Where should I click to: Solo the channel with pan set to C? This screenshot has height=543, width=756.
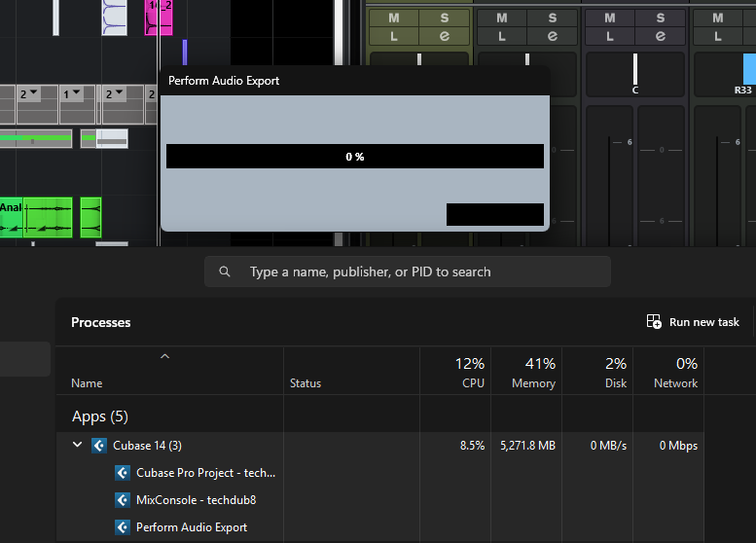pos(660,18)
